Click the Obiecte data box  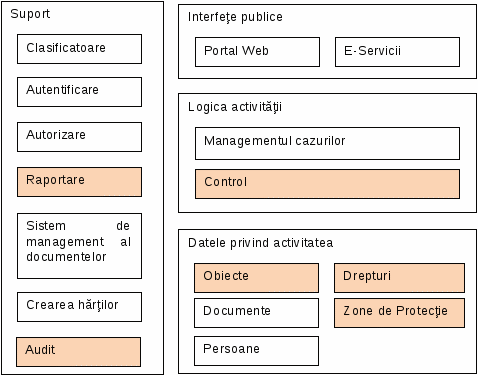(256, 278)
